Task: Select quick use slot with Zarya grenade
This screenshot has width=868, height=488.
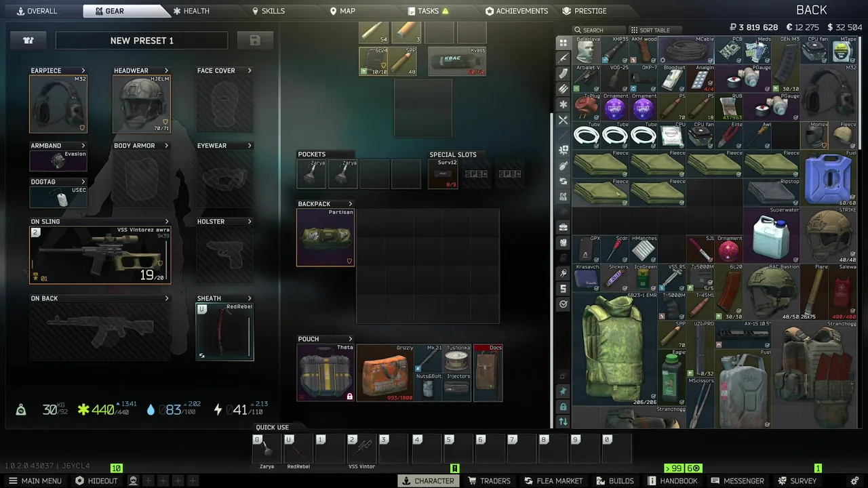Action: click(267, 449)
